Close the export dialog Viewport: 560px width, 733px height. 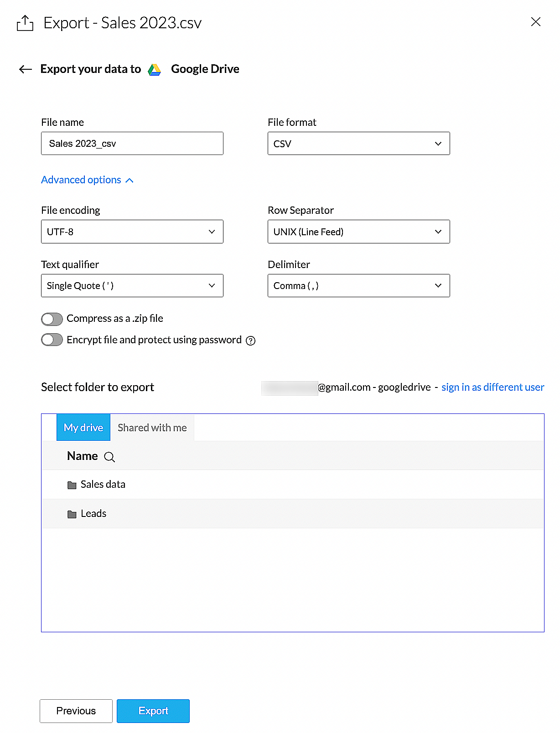coord(535,22)
